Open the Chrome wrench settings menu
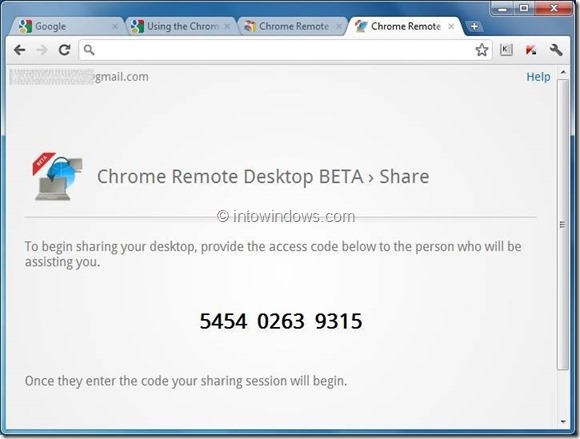Screen dimensions: 580x439 [x=556, y=50]
